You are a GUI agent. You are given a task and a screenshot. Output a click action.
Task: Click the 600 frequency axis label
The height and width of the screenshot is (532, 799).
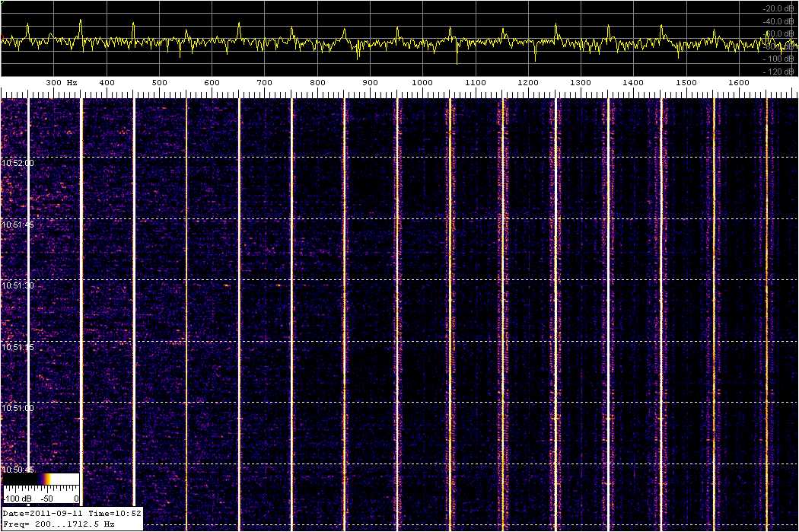212,82
